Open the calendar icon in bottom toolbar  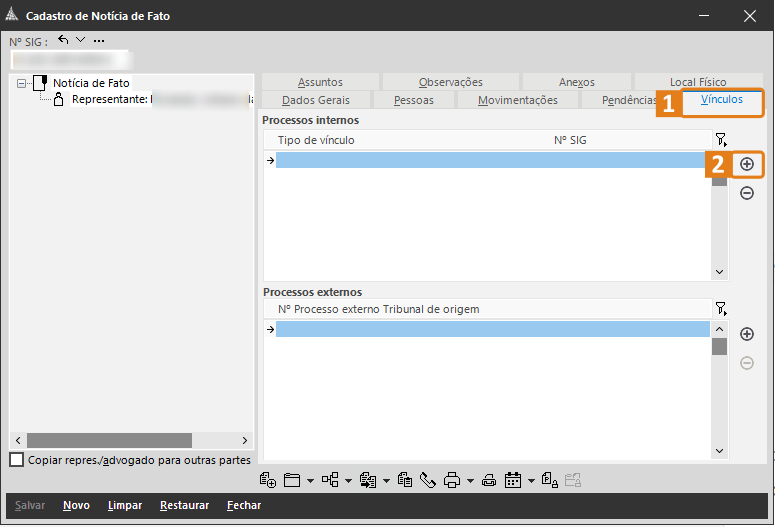coord(513,480)
